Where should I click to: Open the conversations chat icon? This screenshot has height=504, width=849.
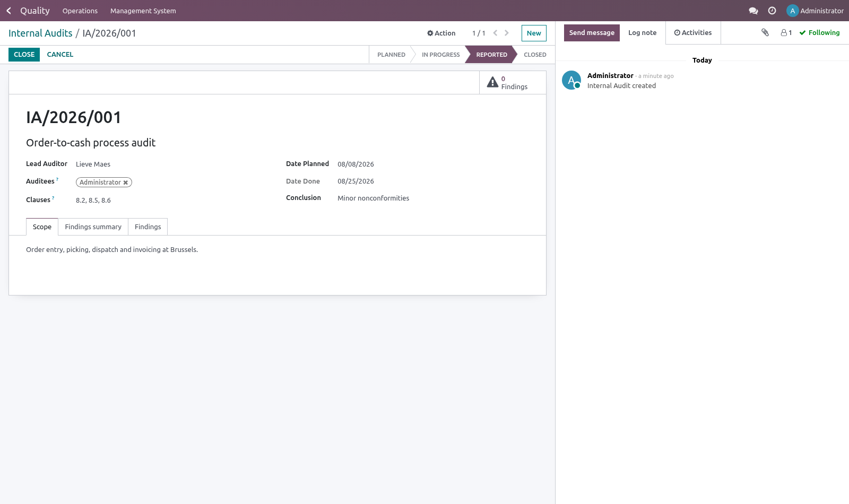tap(753, 11)
